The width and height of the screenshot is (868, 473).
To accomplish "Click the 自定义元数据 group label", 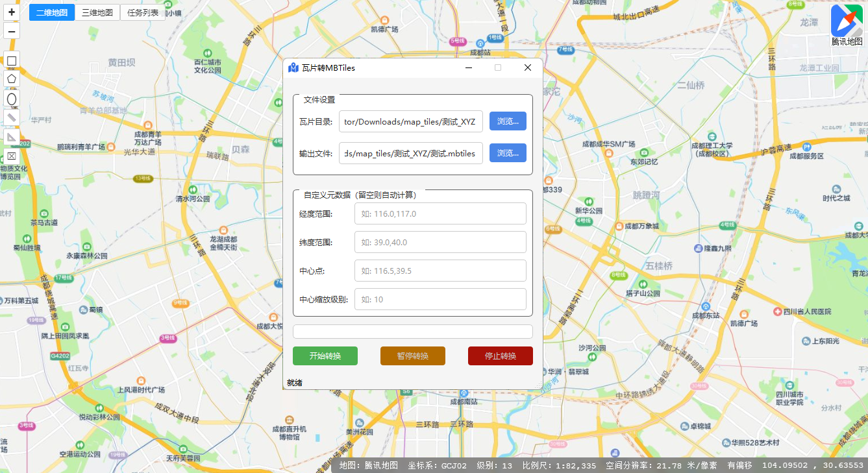I will [360, 195].
